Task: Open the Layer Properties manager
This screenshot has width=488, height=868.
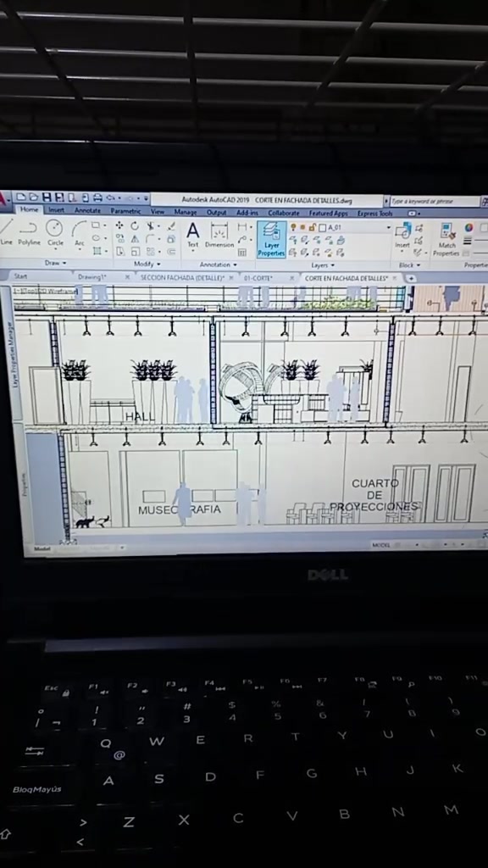Action: click(272, 240)
